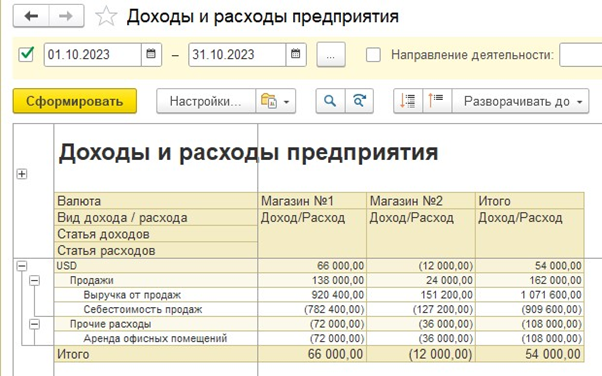Select Аренда офисных помещений row

[155, 339]
